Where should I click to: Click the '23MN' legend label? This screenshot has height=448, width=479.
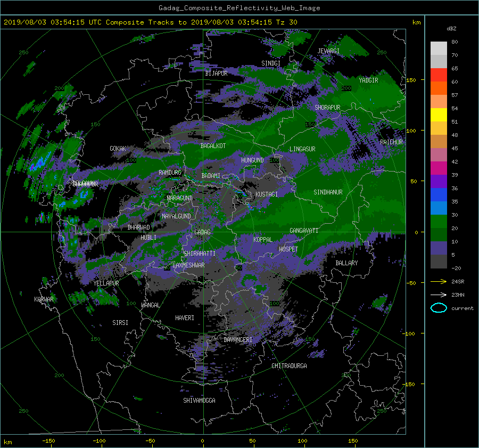(x=458, y=295)
